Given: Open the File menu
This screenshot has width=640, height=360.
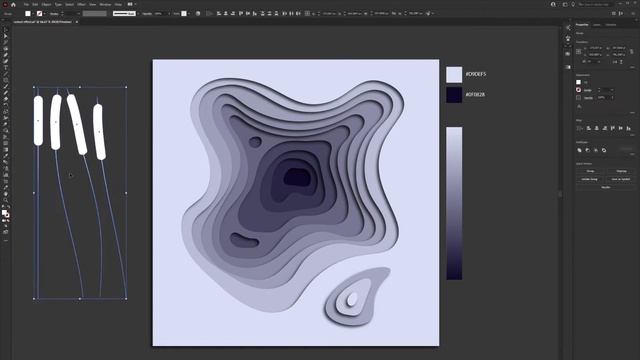Looking at the screenshot, I should pos(26,4).
